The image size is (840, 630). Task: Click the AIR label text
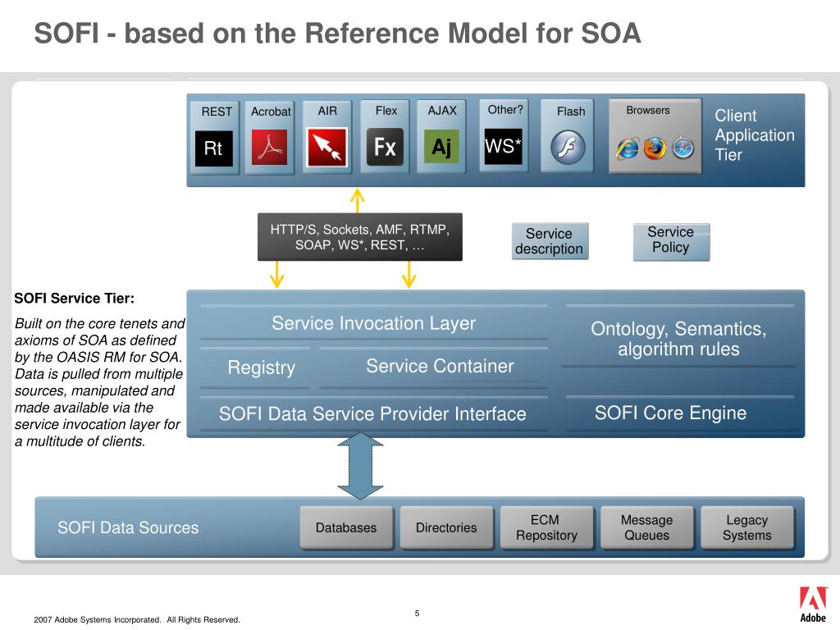327,111
